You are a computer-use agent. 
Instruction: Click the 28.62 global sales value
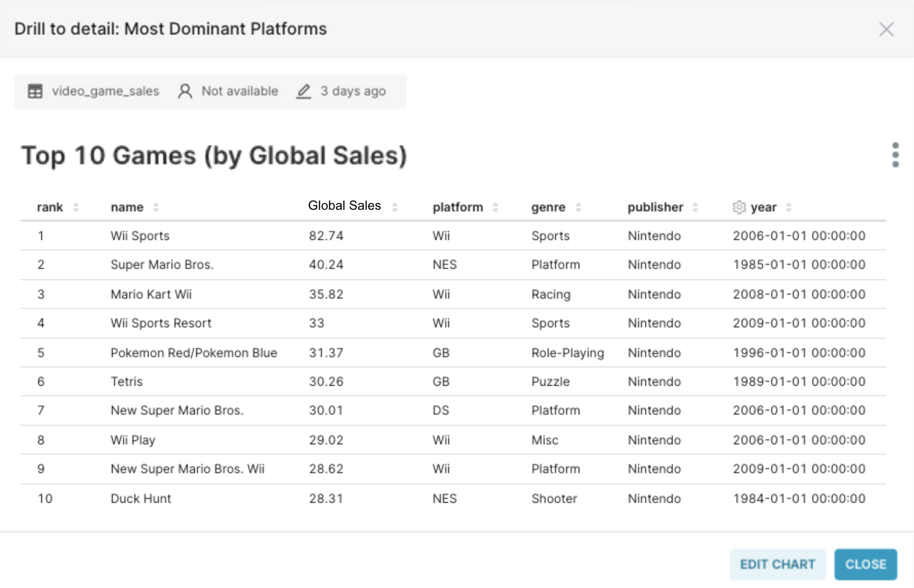click(326, 469)
